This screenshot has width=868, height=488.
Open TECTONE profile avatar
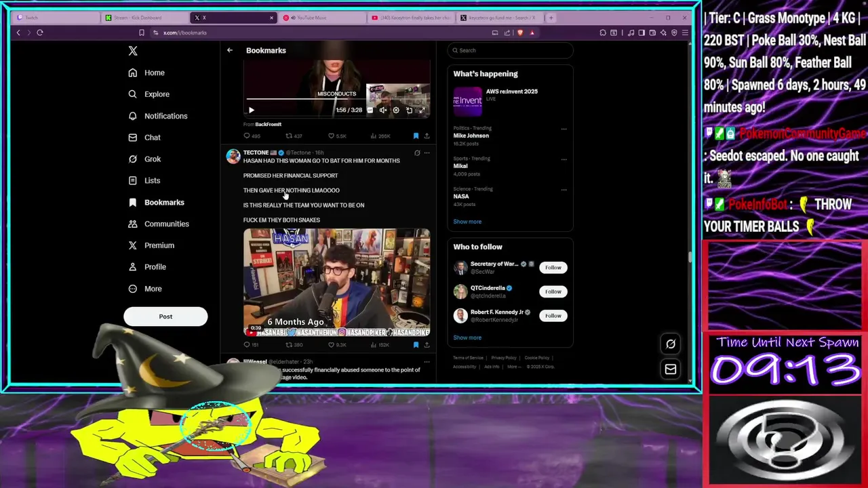point(233,157)
